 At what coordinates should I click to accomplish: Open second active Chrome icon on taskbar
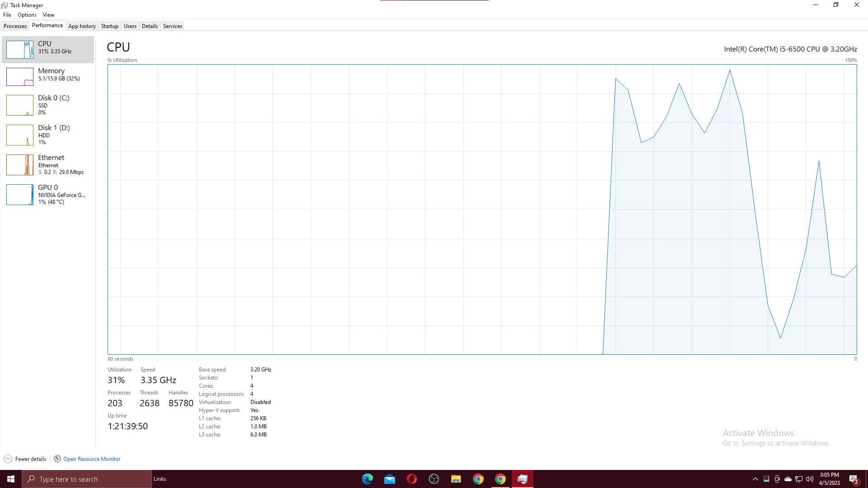coord(500,479)
